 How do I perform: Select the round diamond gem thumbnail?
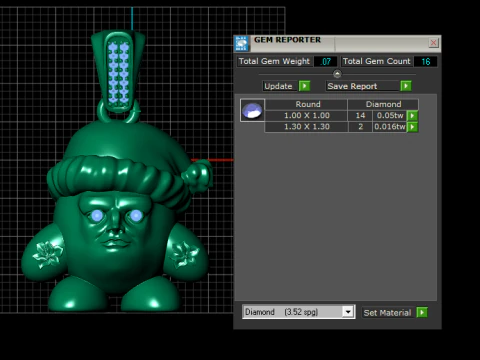tap(252, 110)
